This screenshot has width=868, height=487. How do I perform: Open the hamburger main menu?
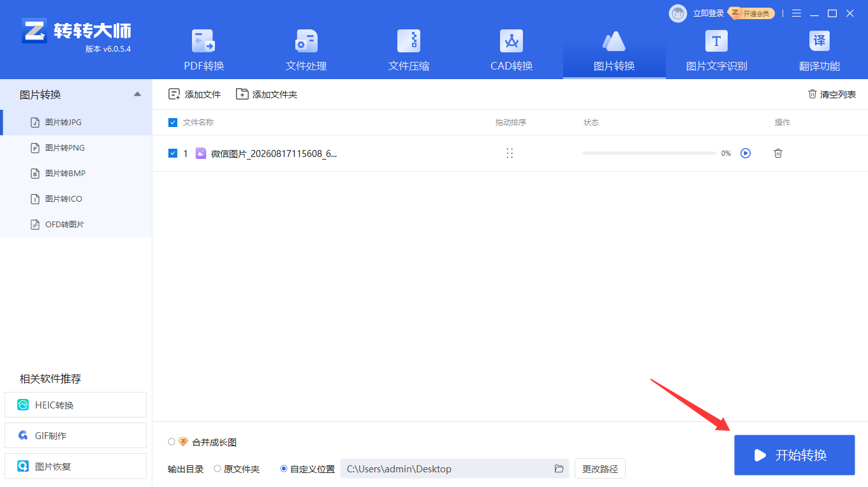tap(797, 13)
